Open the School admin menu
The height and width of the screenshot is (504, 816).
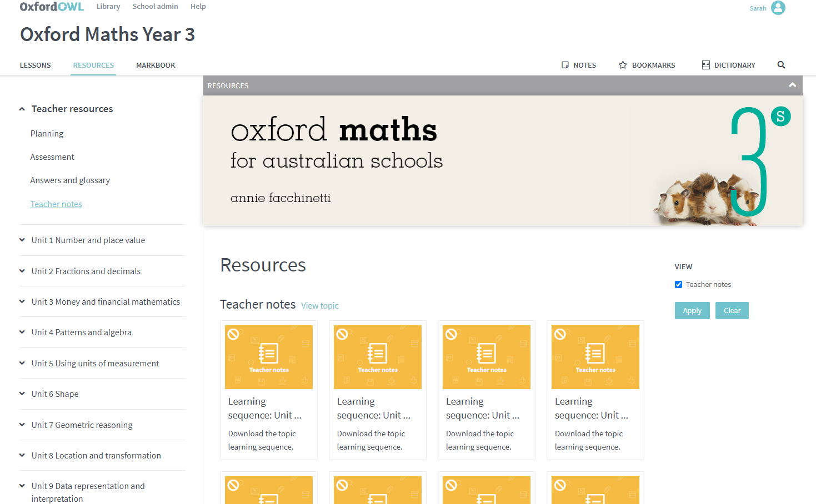click(155, 7)
